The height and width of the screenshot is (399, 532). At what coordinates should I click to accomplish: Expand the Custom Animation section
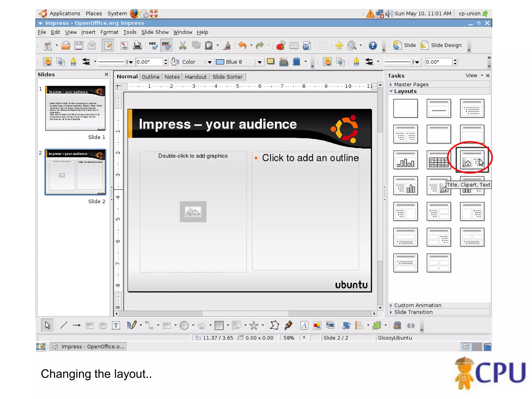pyautogui.click(x=439, y=305)
